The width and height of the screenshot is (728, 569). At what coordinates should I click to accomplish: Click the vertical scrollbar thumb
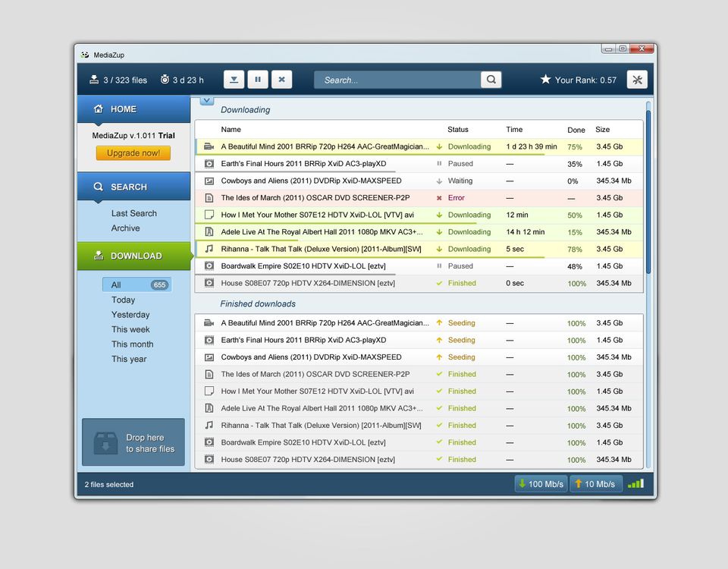[648, 190]
